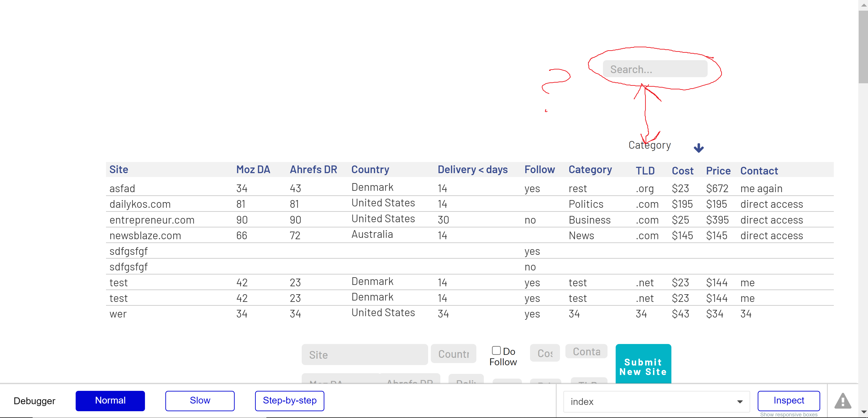Switch to Slow debugger mode

click(x=200, y=401)
